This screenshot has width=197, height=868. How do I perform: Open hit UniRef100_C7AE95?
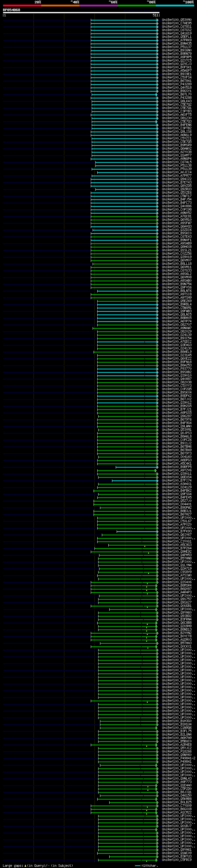point(176,23)
